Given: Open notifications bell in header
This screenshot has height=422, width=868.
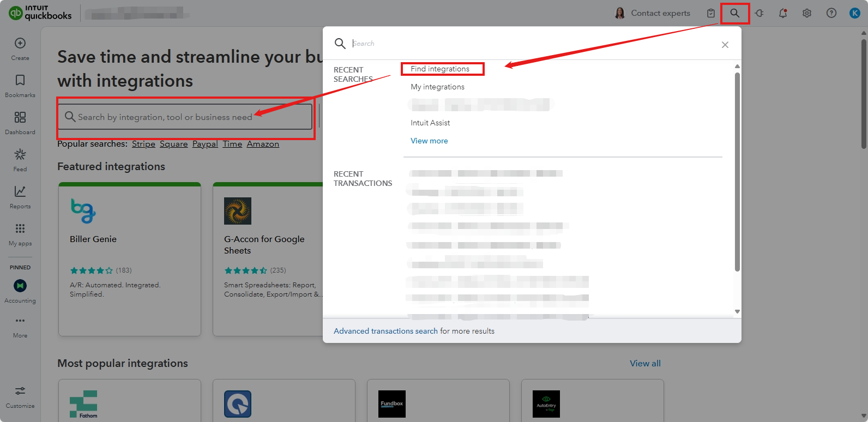Looking at the screenshot, I should click(x=783, y=13).
